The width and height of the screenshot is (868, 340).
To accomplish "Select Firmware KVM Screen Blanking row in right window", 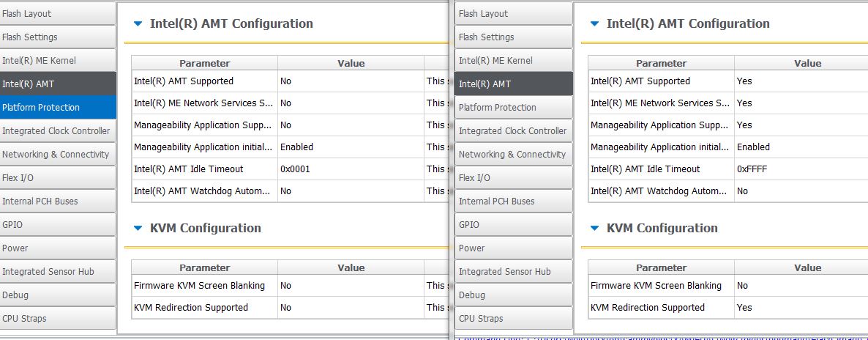I will click(656, 286).
